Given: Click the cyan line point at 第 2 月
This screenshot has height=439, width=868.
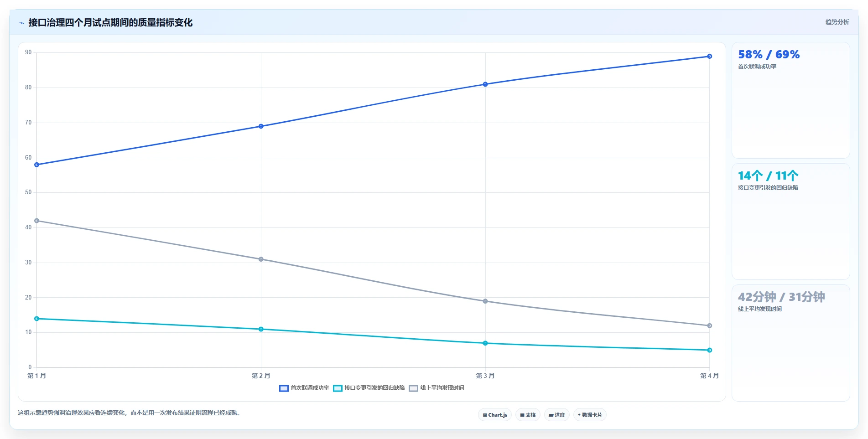Looking at the screenshot, I should pyautogui.click(x=261, y=329).
